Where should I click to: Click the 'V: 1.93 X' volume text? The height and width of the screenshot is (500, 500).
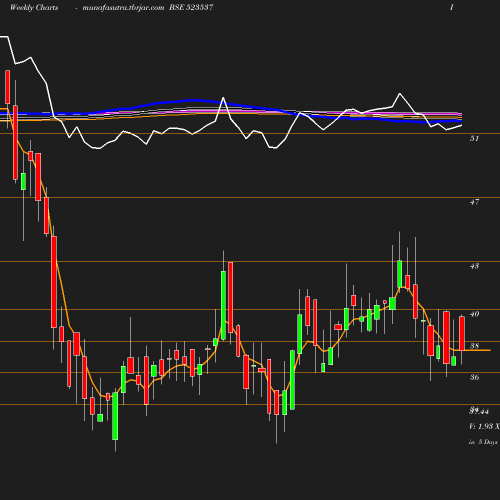click(x=484, y=426)
